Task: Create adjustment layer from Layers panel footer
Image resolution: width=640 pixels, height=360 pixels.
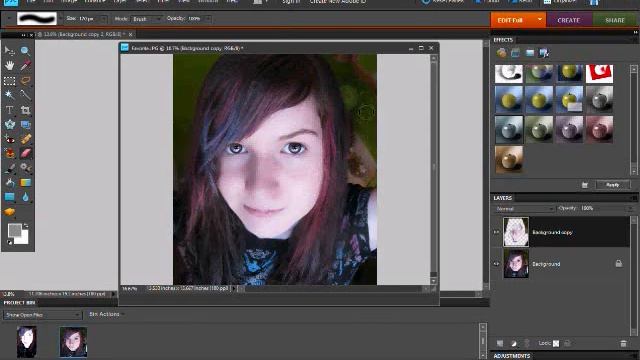Action: (513, 344)
